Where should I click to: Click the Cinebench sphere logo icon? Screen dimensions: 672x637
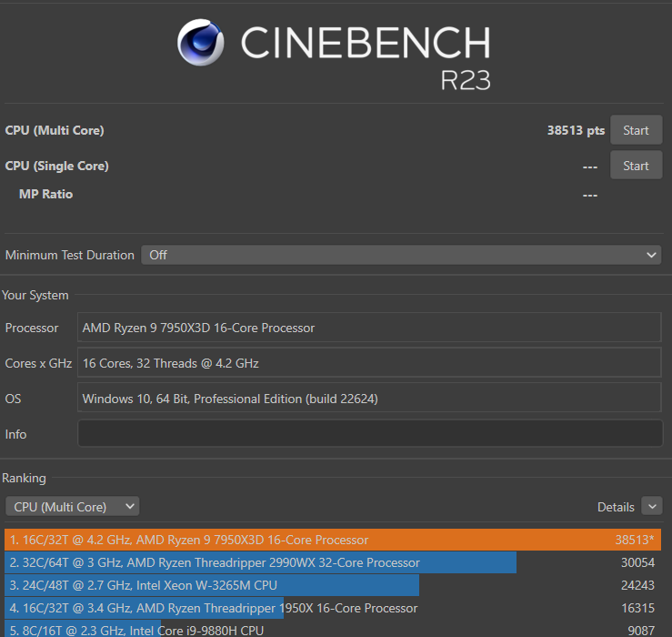(x=201, y=43)
